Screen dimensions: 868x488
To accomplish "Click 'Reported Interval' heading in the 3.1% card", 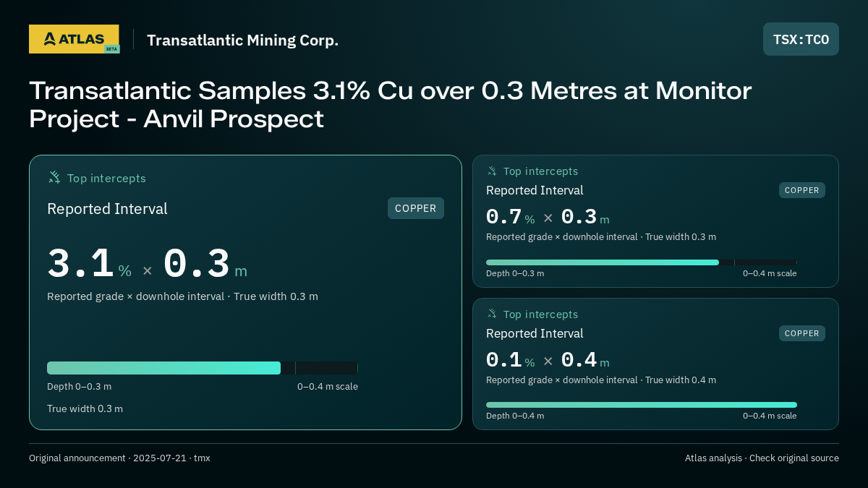I will point(107,209).
